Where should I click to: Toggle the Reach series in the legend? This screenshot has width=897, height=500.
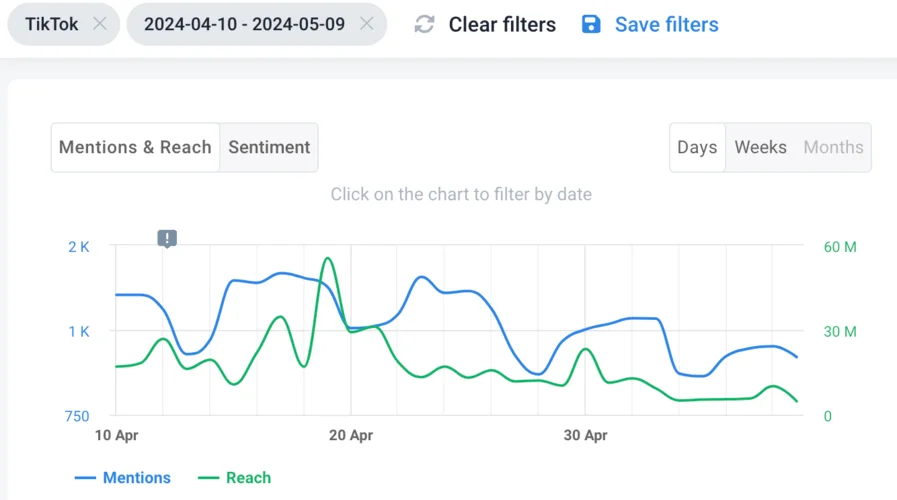tap(236, 478)
